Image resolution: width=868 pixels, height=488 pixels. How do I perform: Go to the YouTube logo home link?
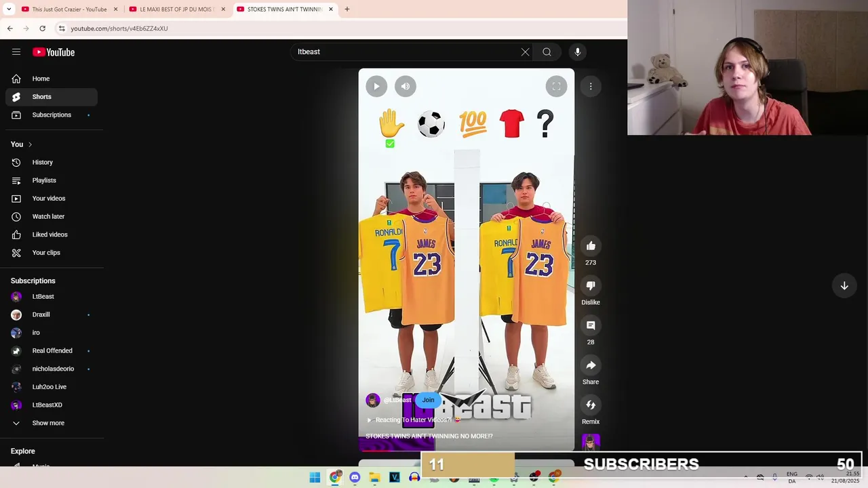(54, 52)
